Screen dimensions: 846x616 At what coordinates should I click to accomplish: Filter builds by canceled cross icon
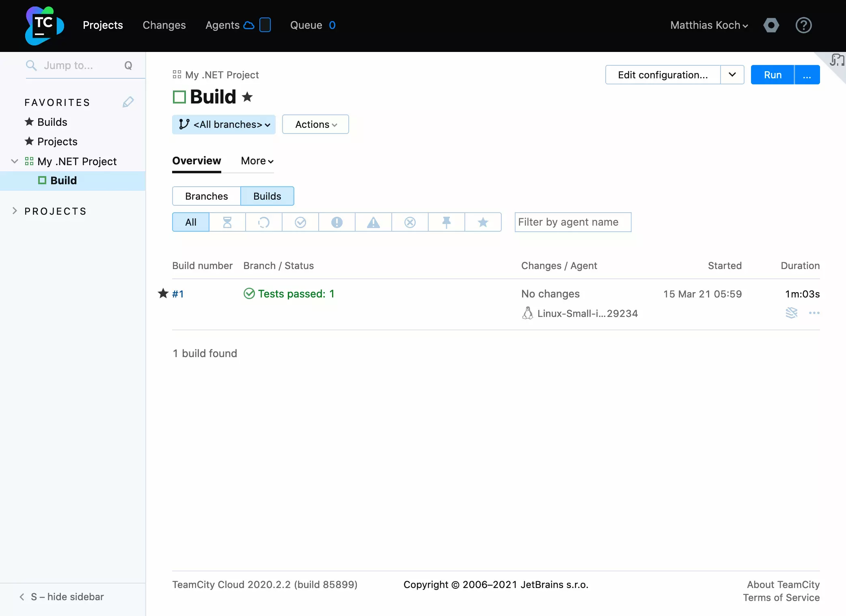pyautogui.click(x=410, y=222)
